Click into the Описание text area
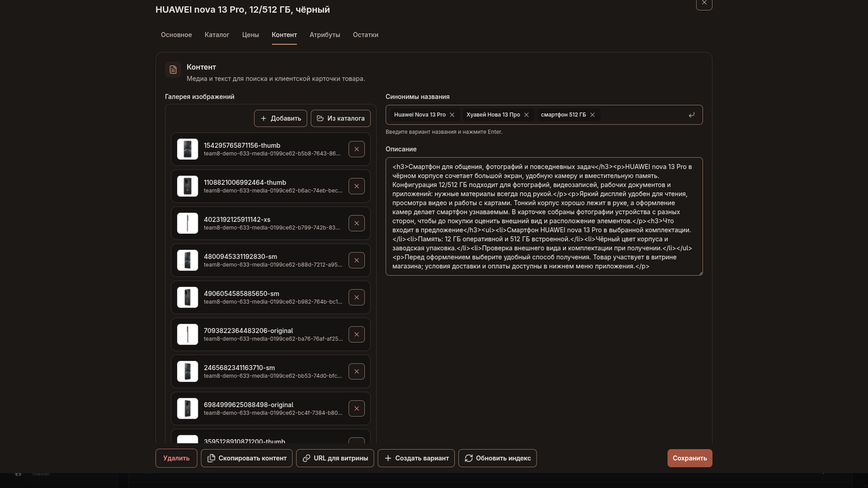 [544, 217]
